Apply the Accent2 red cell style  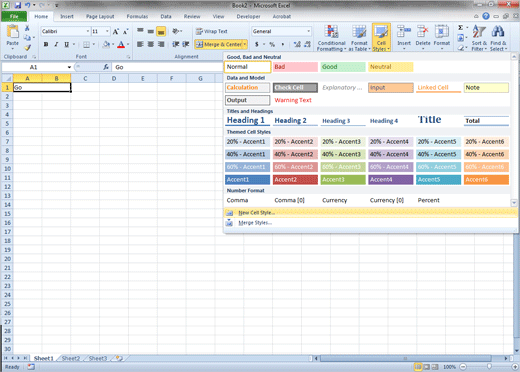tap(295, 180)
